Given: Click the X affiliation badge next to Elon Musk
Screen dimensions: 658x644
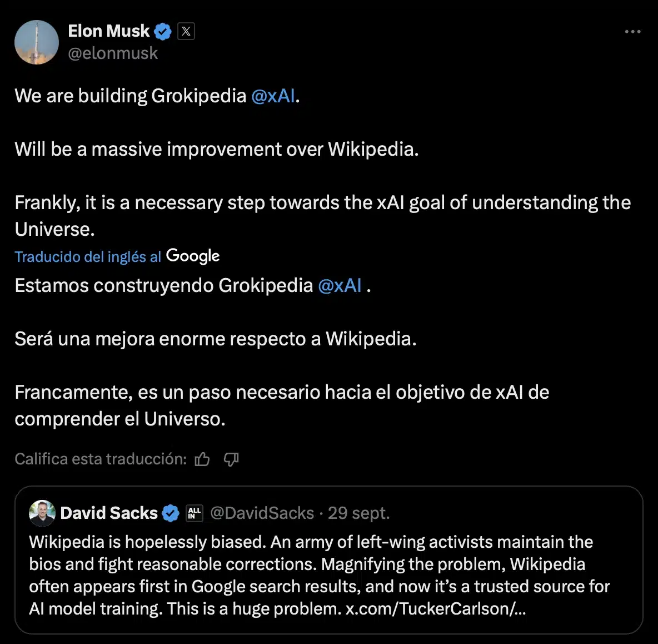Looking at the screenshot, I should pos(186,32).
